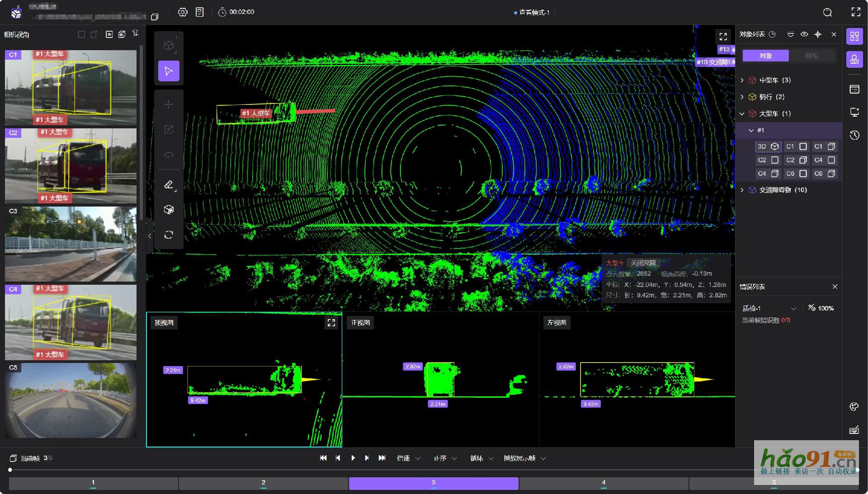This screenshot has width=868, height=494.
Task: Open the stamp review icon in the right sidebar
Action: point(854,60)
